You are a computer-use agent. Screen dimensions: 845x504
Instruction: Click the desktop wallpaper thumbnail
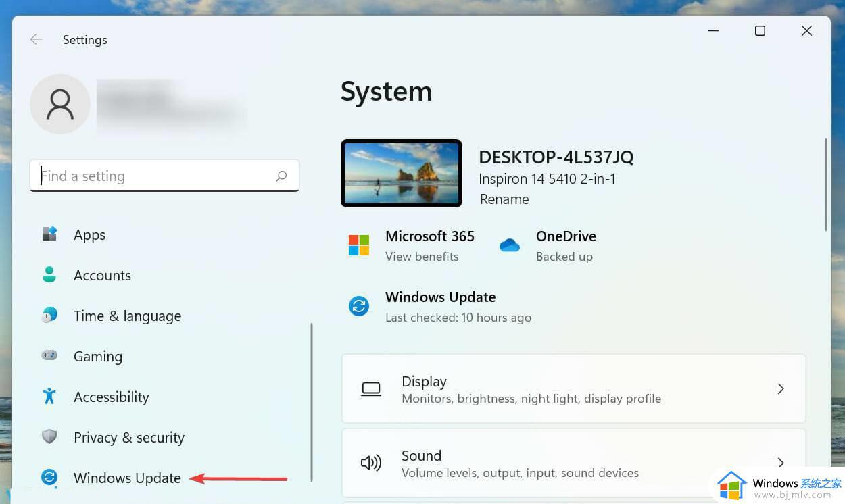402,173
